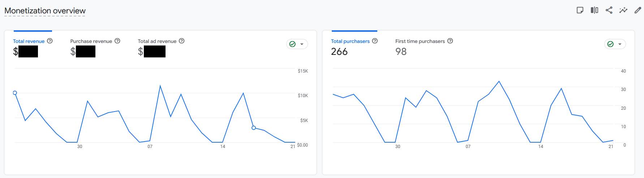Switch to First time purchasers metric

click(x=420, y=41)
